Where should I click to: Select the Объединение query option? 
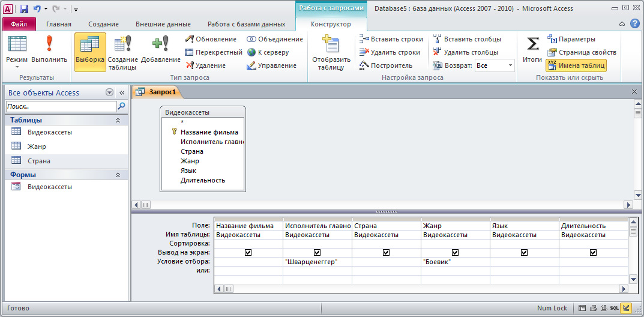point(275,40)
